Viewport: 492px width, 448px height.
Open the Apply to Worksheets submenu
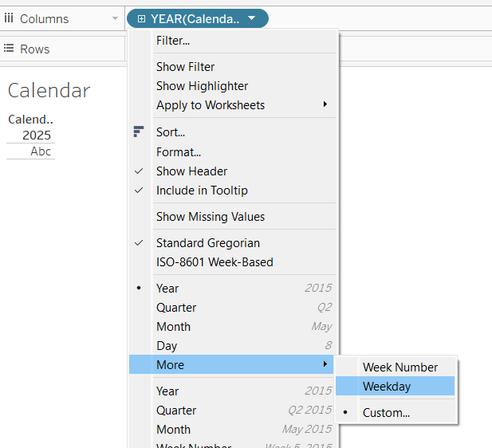(x=211, y=105)
